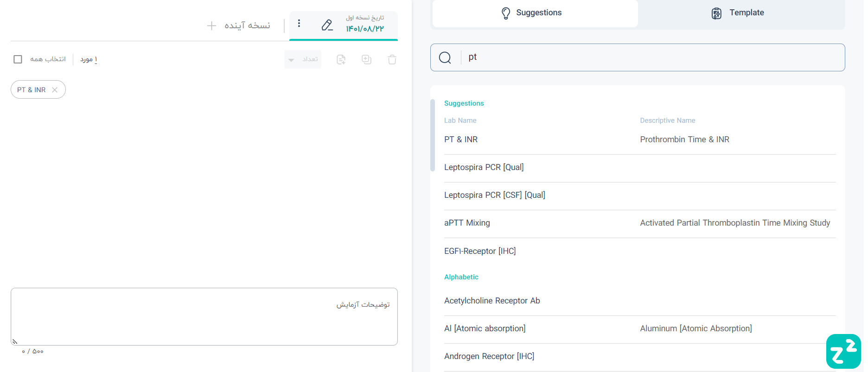The width and height of the screenshot is (868, 372).
Task: Expand the تعداد count dropdown
Action: (x=303, y=59)
